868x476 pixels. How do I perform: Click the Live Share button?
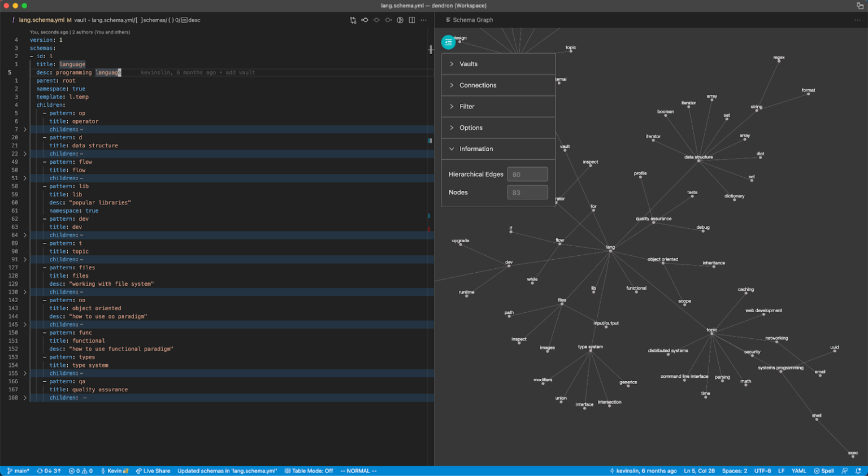coord(153,471)
